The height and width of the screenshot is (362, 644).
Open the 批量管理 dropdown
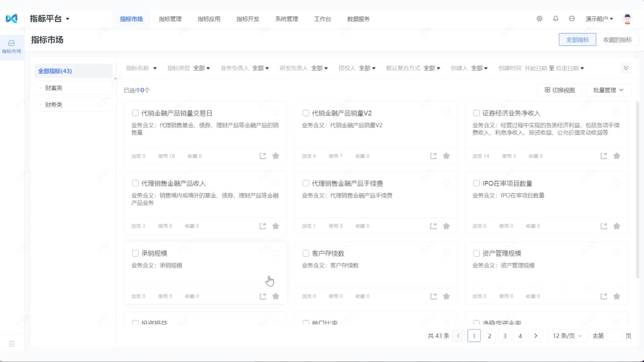click(x=608, y=90)
